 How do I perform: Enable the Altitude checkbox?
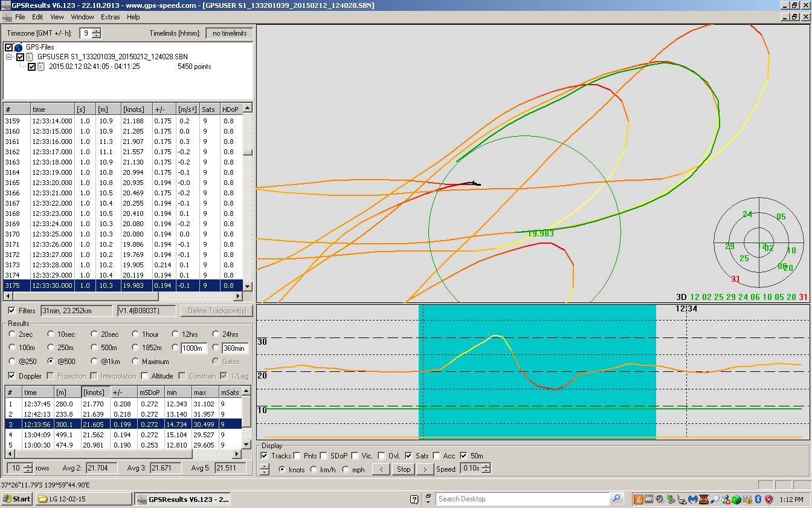pos(144,376)
